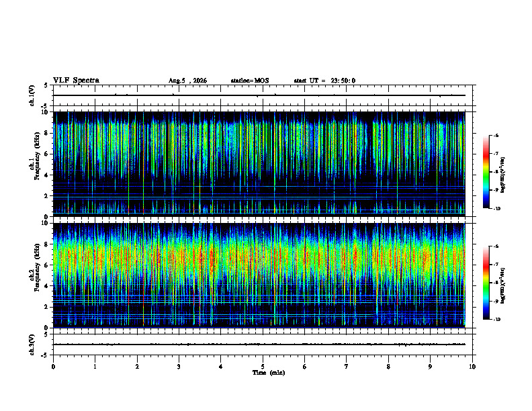Screen dimensions: 532x411
Task: Click time axis tick label "9"
Action: tap(430, 367)
